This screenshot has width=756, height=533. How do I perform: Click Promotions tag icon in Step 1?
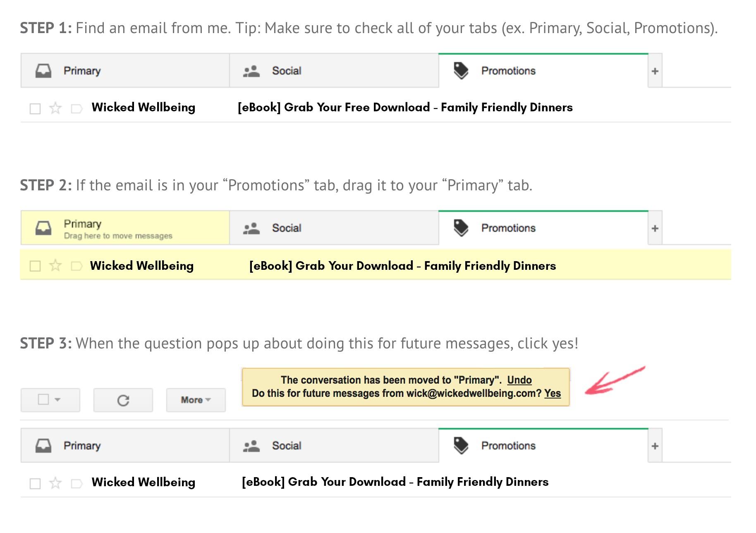tap(461, 71)
